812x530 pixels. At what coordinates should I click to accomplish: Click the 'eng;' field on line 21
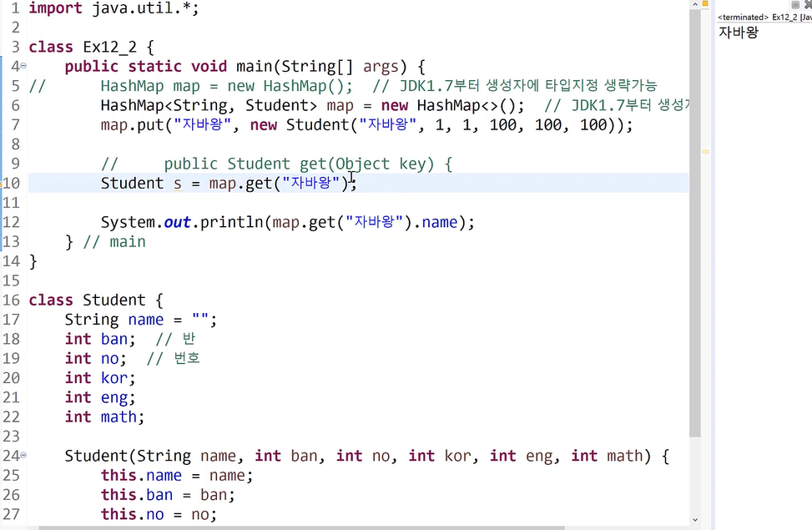point(118,398)
